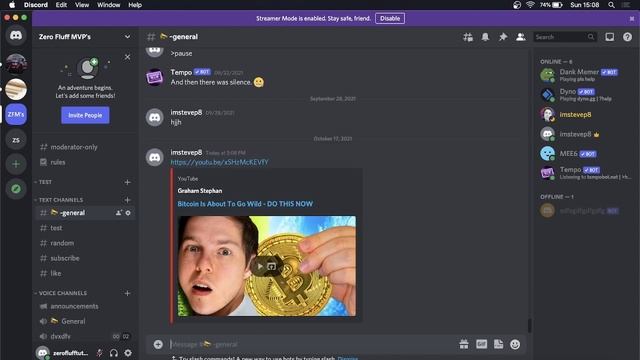This screenshot has width=640, height=360.
Task: Edit -general channel gear icon
Action: tap(128, 213)
